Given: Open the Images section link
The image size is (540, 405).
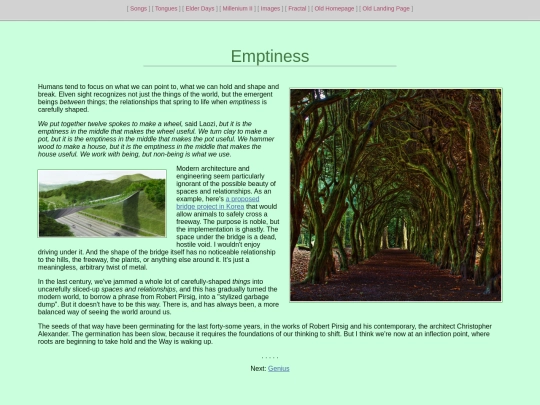Looking at the screenshot, I should [x=270, y=9].
